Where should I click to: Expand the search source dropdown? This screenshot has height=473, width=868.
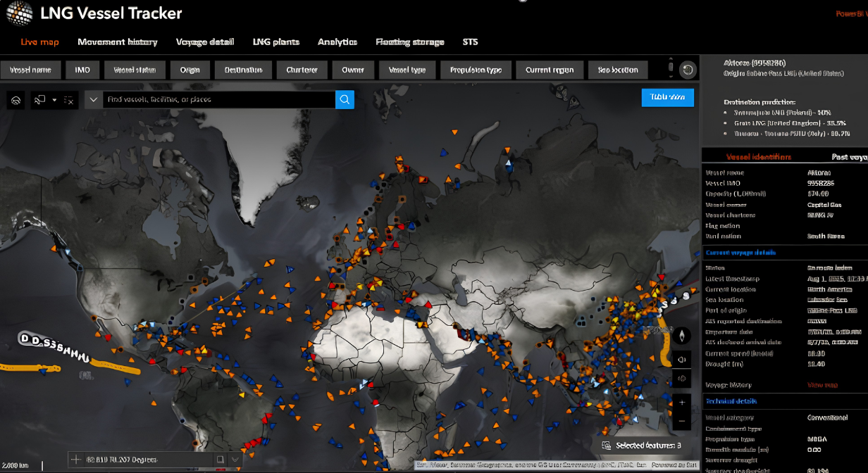click(93, 100)
